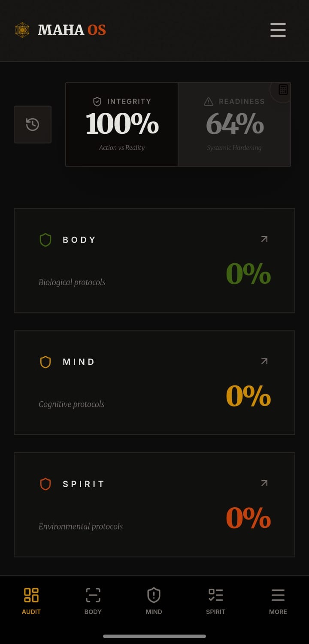Image resolution: width=309 pixels, height=644 pixels.
Task: Click the green shield icon next to BODY
Action: [45, 240]
